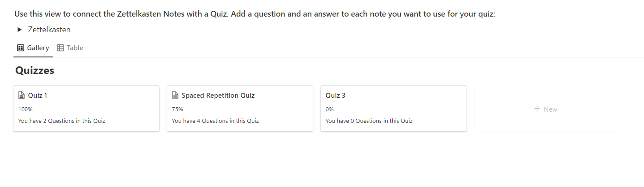
Task: Click the Spaced Repetition Quiz page icon
Action: pos(175,96)
